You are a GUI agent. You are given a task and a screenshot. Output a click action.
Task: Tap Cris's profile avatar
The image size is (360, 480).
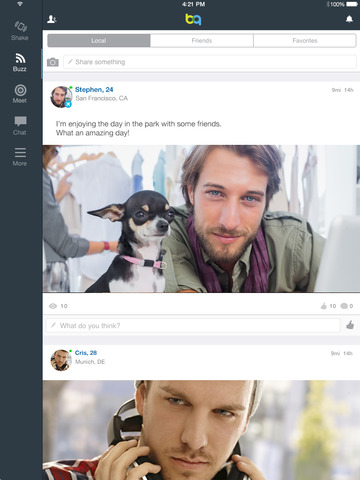[61, 360]
